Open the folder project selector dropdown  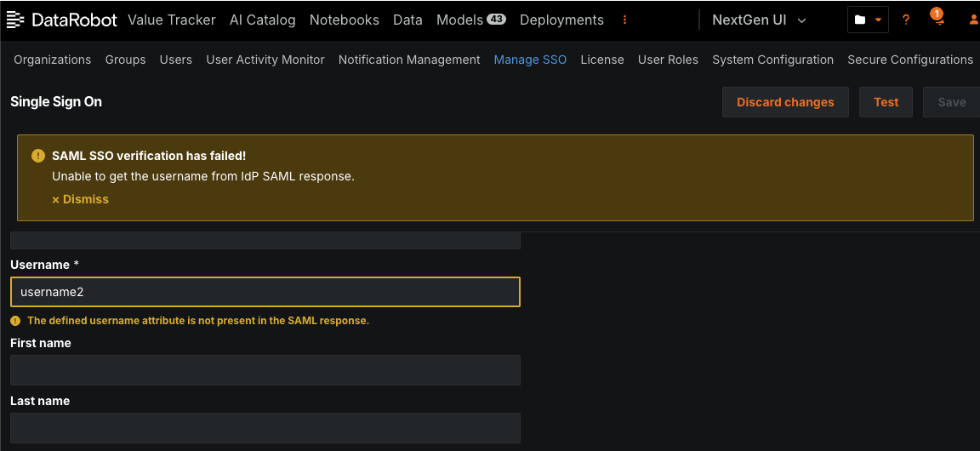[x=868, y=20]
